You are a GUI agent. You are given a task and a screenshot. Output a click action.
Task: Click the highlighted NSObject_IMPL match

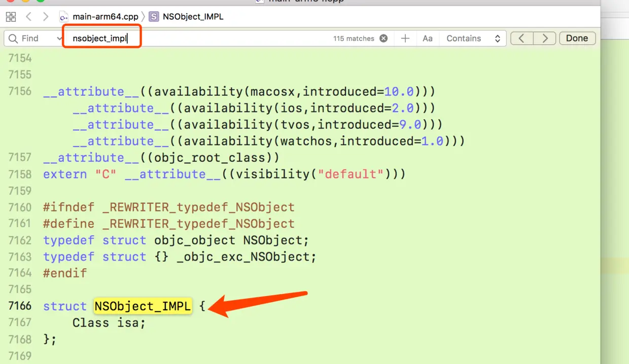pos(143,306)
